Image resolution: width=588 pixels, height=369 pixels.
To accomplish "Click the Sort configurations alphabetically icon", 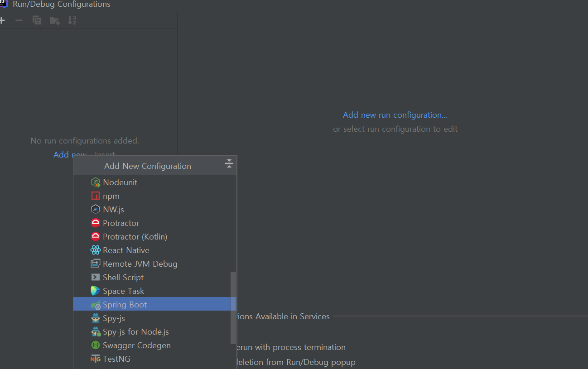I will coord(72,20).
